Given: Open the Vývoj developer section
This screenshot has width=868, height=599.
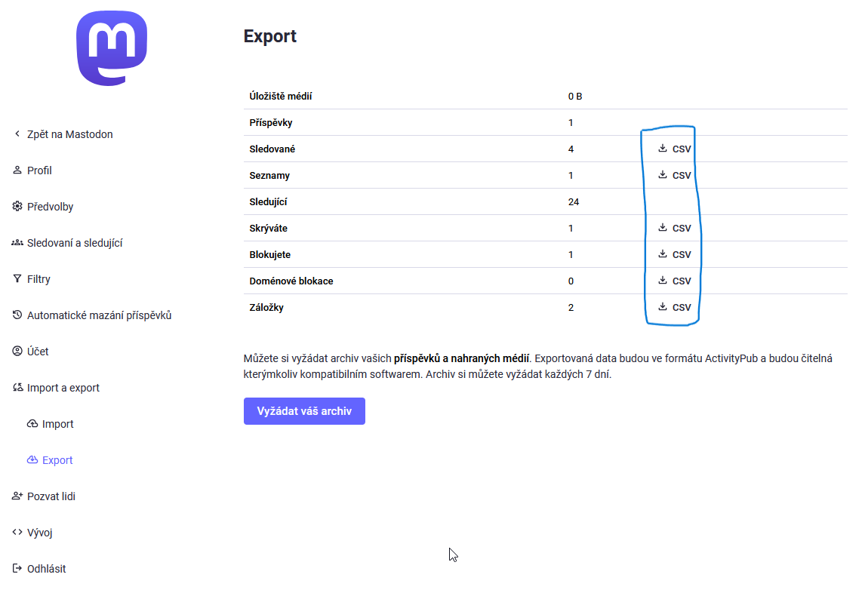Looking at the screenshot, I should click(x=39, y=533).
